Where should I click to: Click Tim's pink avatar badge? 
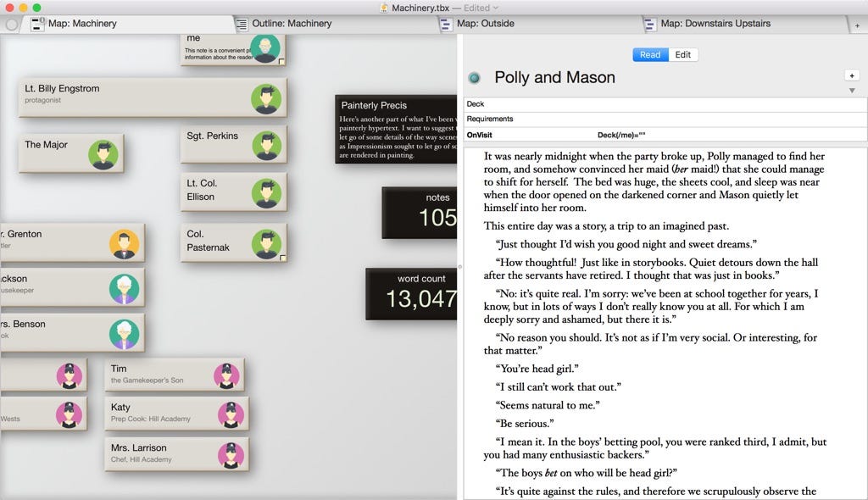[225, 375]
